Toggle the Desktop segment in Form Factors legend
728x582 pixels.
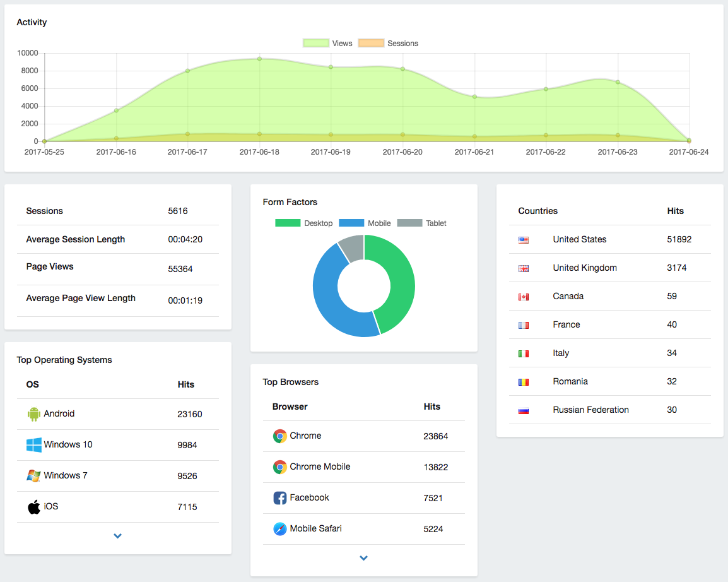[304, 223]
